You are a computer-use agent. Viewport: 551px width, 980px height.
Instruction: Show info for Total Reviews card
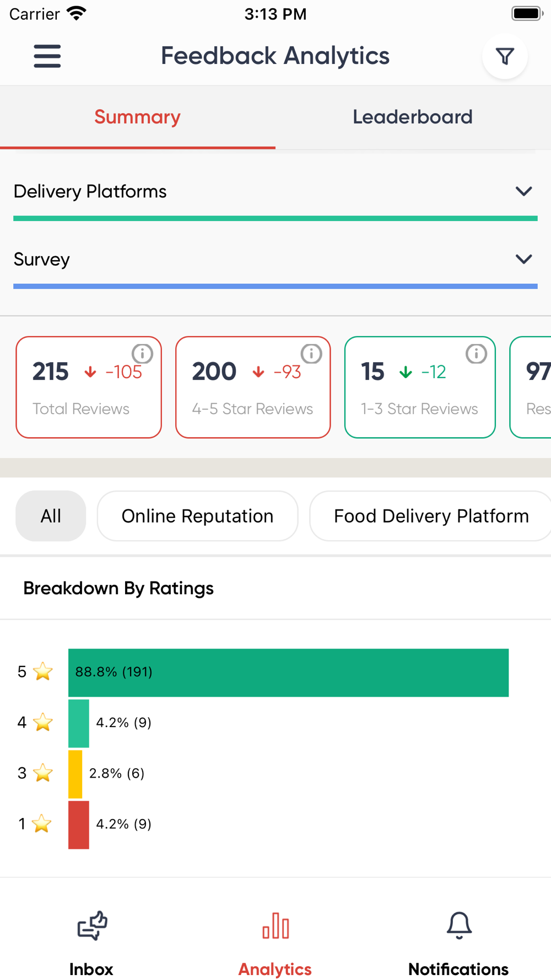click(142, 353)
